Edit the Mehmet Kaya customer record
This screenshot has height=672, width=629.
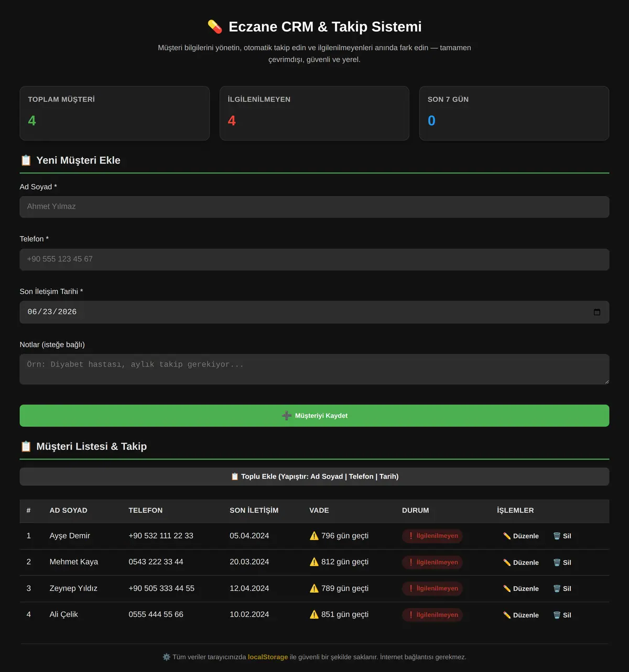point(521,562)
